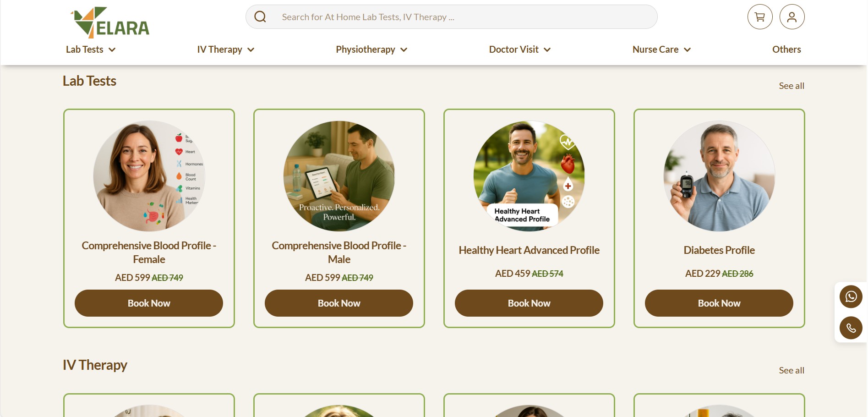Open the Diabetes Profile title link
The width and height of the screenshot is (868, 417).
[x=719, y=250]
